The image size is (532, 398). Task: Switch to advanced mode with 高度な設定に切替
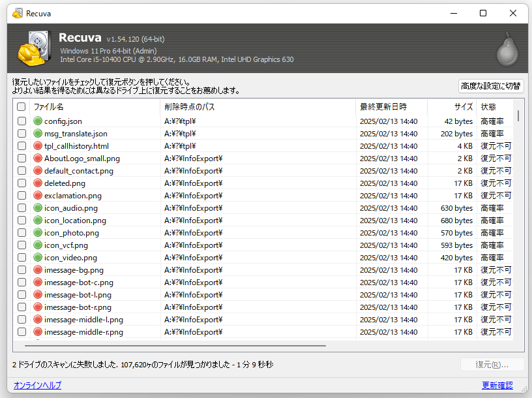pos(490,86)
